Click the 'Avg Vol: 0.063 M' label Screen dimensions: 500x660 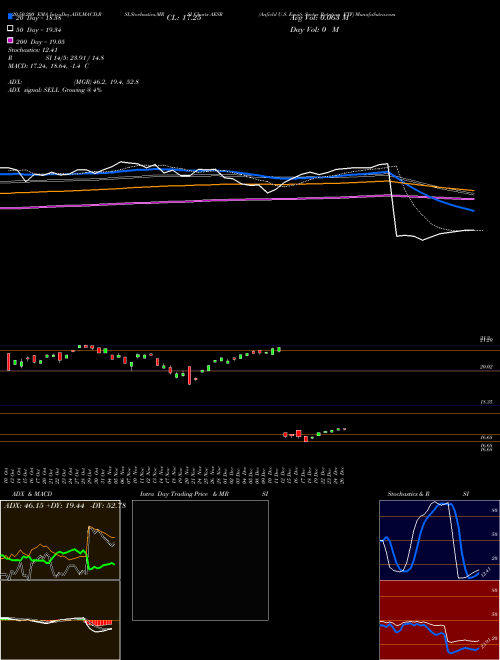pos(319,18)
